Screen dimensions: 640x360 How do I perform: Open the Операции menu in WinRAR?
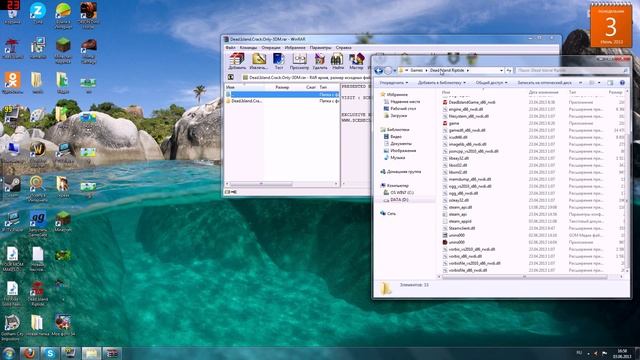click(x=271, y=48)
